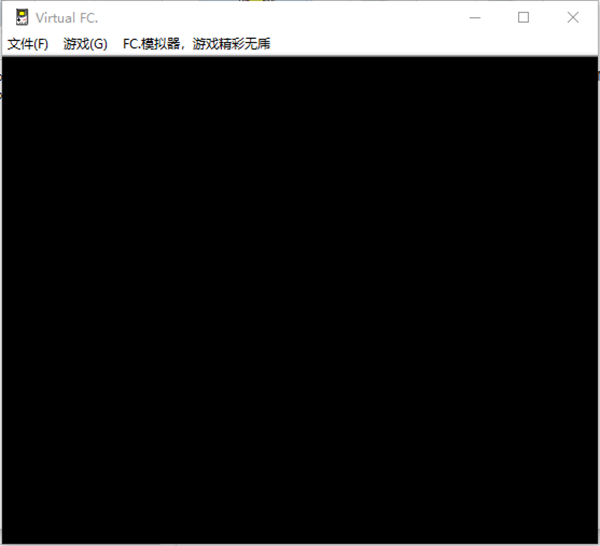Click the 模拟器 text in the menu bar
Viewport: 600px width, 546px height.
[161, 44]
